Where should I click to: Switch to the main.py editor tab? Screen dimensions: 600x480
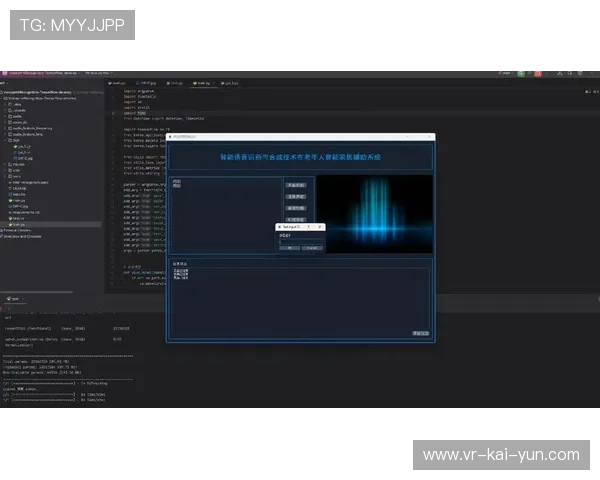201,83
